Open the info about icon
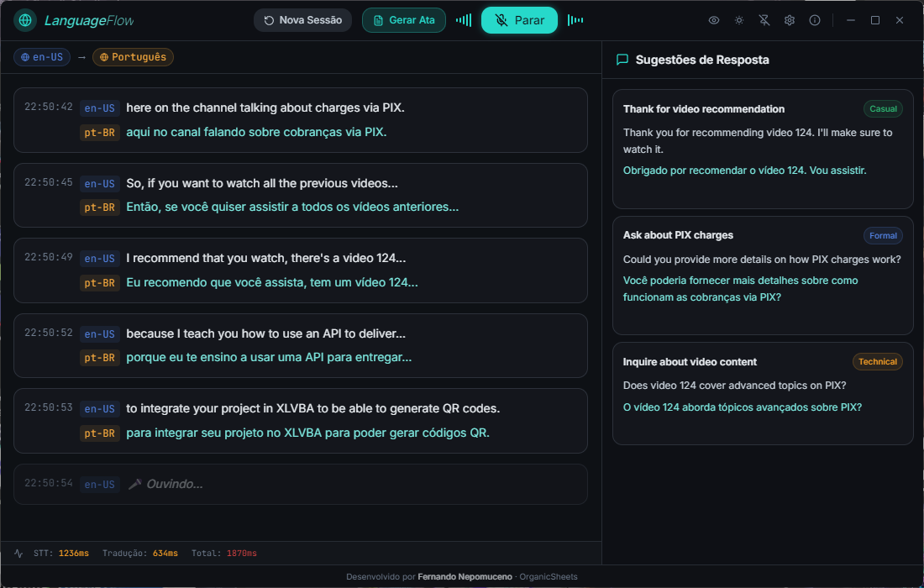The width and height of the screenshot is (924, 588). (815, 20)
